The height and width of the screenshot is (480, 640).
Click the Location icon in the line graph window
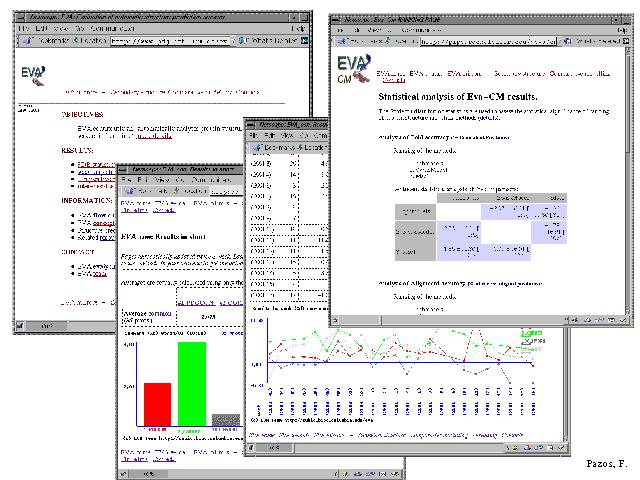click(301, 147)
